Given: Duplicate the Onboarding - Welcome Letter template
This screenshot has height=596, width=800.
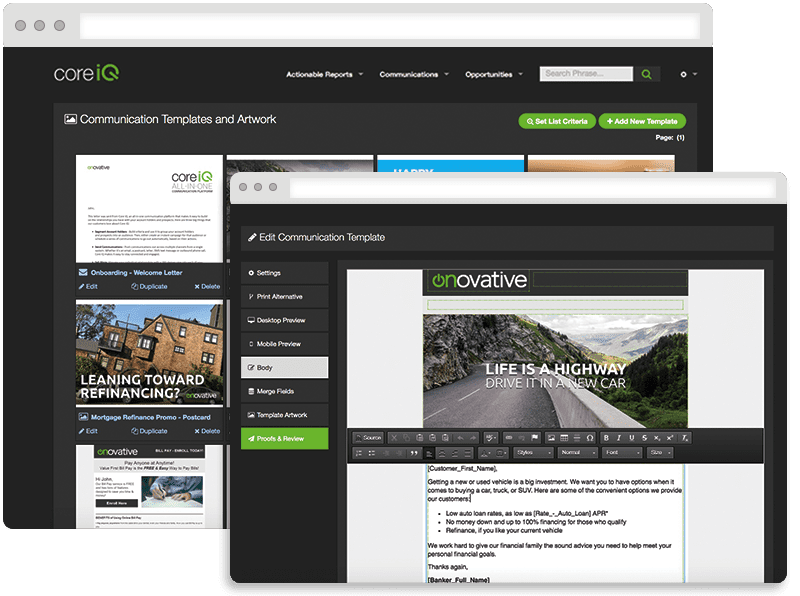Looking at the screenshot, I should (149, 287).
